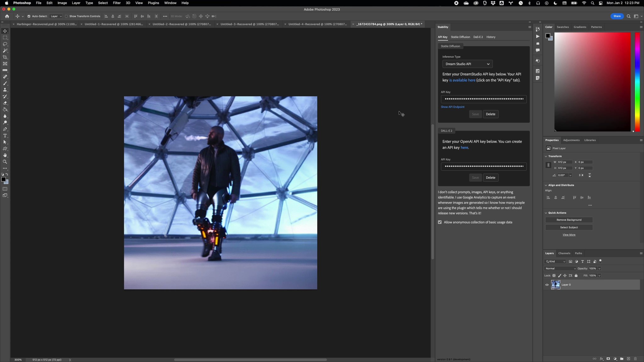Select the Lasso tool
644x362 pixels.
tap(5, 44)
